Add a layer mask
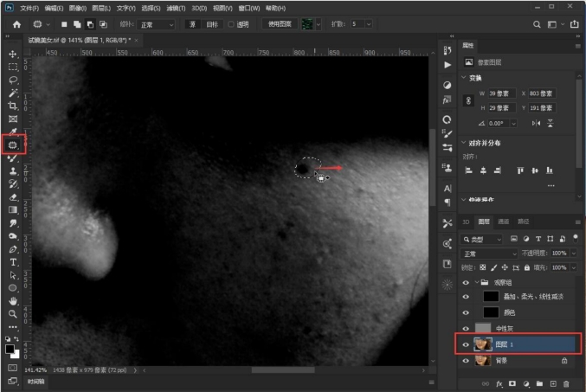 coord(512,383)
